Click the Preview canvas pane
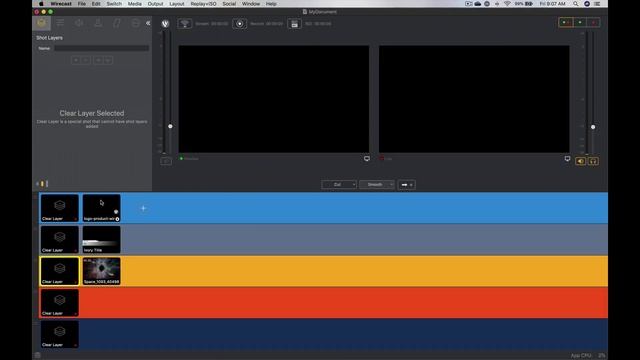 274,99
